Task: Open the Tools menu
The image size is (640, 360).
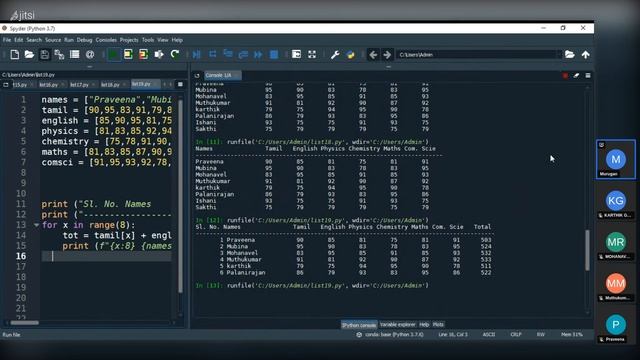Action: click(148, 40)
